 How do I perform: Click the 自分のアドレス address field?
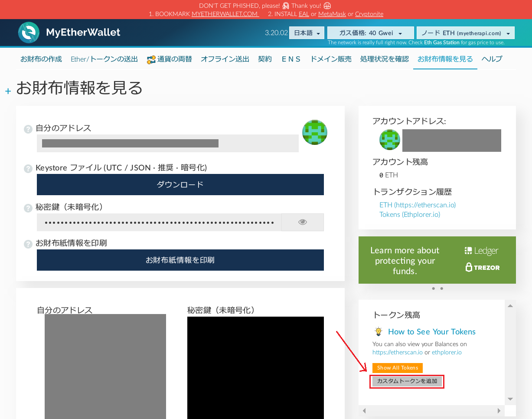[168, 143]
